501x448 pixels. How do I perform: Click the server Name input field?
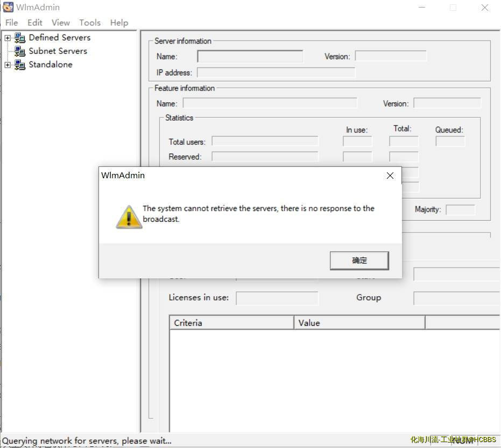coord(250,57)
